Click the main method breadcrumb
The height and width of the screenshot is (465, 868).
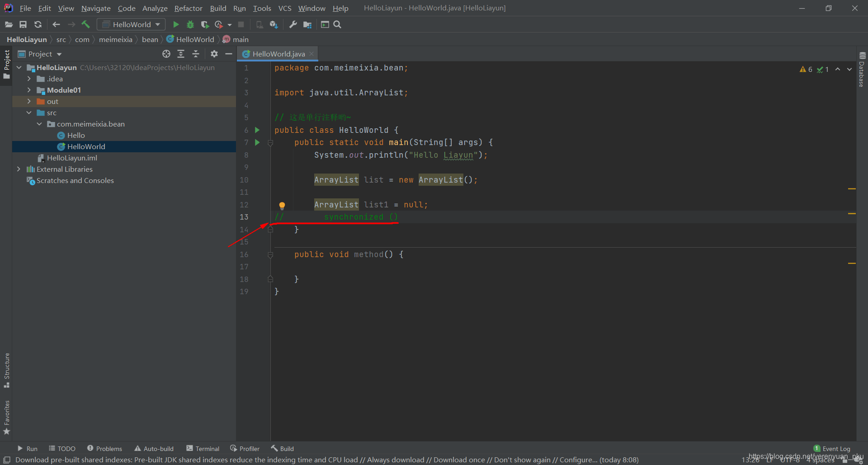point(236,39)
